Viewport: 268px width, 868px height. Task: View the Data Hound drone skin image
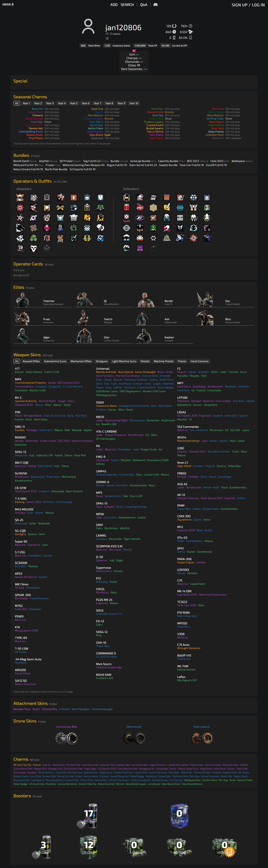[x=134, y=739]
